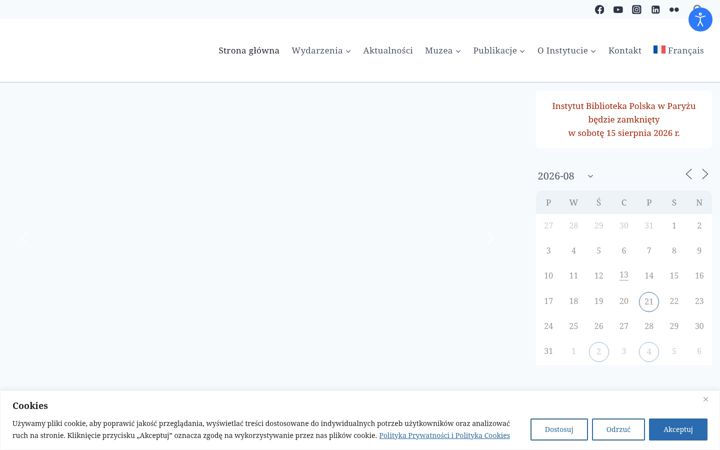Select calendar day 31 of August
This screenshot has width=720, height=450.
point(548,351)
